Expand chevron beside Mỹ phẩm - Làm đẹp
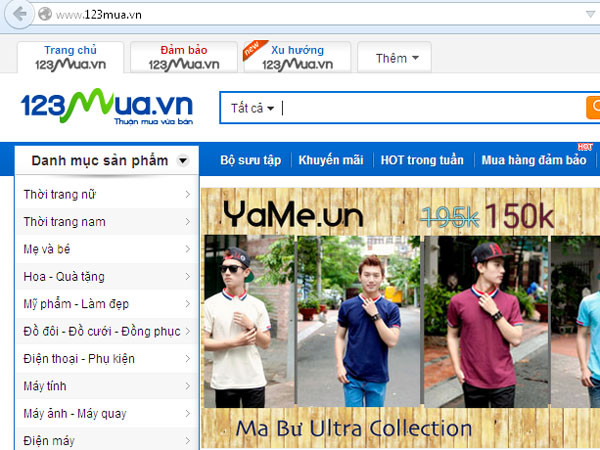Image resolution: width=600 pixels, height=450 pixels. pos(188,304)
